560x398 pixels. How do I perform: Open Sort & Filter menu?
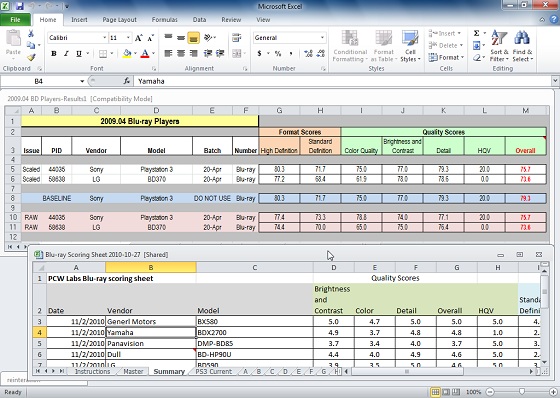[x=499, y=46]
